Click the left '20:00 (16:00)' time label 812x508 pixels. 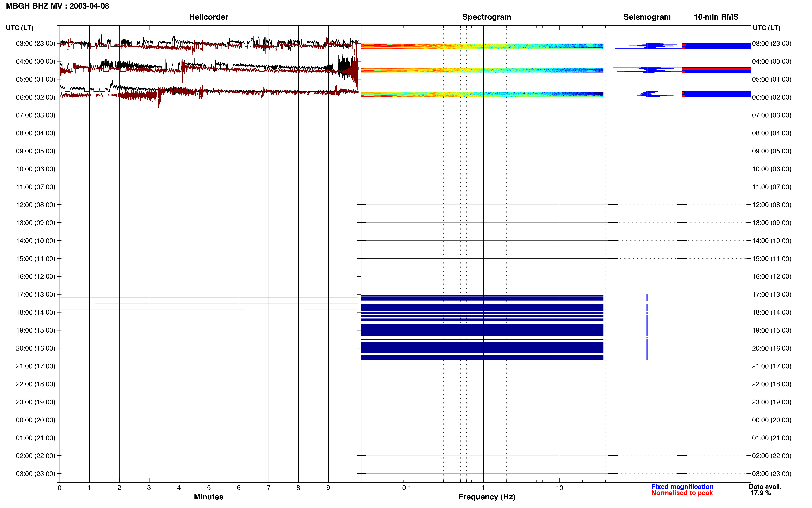(35, 348)
